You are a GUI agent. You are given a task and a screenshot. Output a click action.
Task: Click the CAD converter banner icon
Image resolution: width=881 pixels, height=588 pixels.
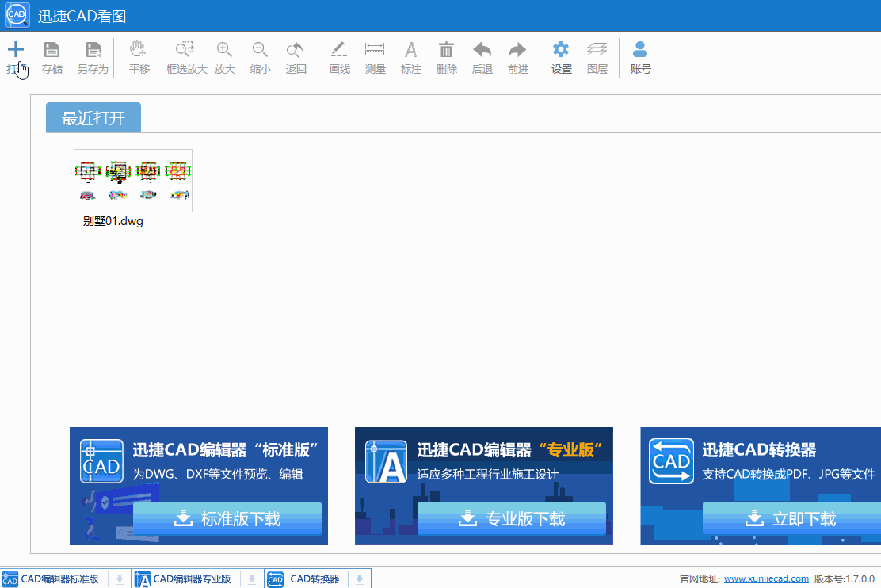tap(671, 461)
